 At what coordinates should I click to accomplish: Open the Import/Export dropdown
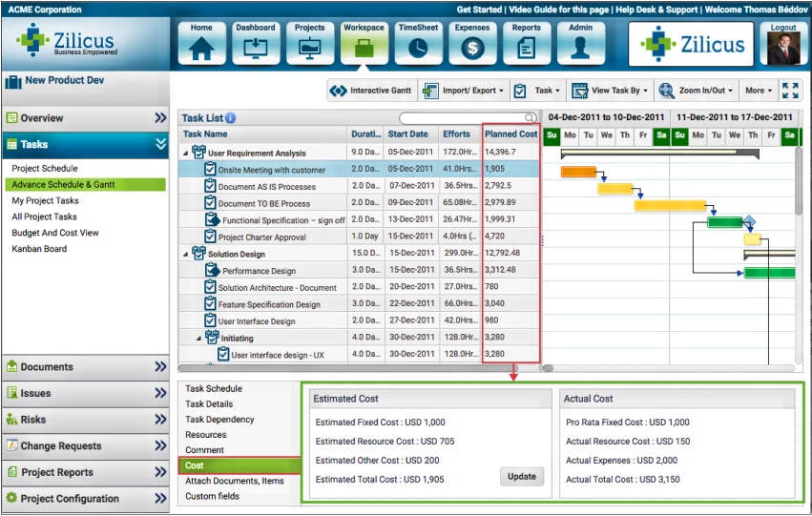[463, 91]
